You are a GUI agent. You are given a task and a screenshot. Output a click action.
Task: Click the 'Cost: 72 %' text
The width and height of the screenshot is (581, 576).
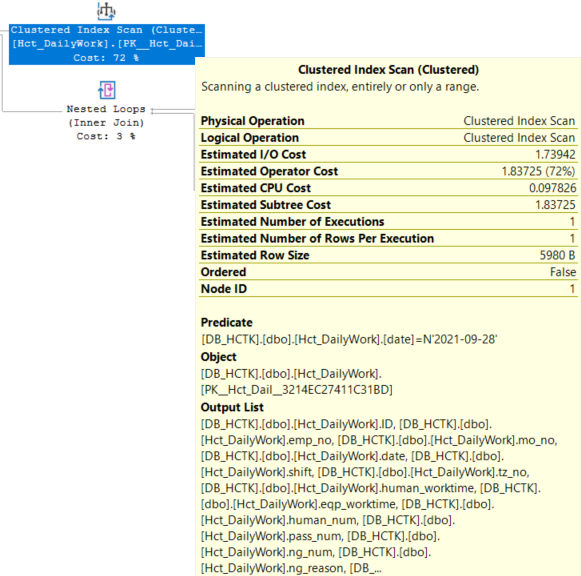[x=106, y=58]
